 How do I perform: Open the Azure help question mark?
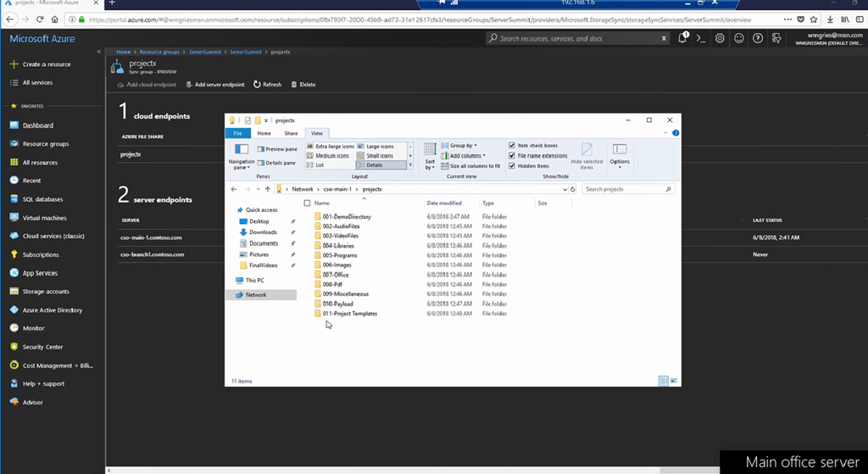click(x=758, y=38)
